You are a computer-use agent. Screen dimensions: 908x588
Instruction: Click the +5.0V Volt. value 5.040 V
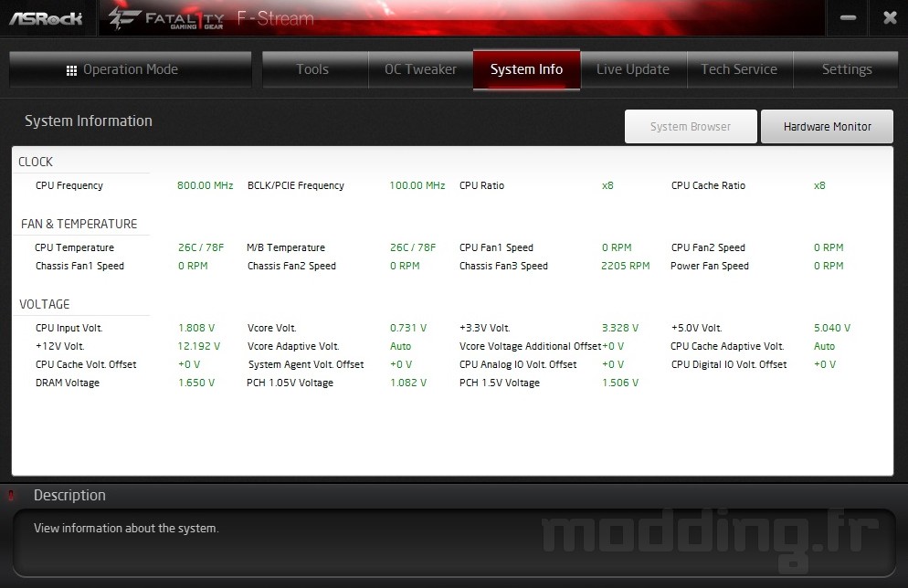coord(832,328)
